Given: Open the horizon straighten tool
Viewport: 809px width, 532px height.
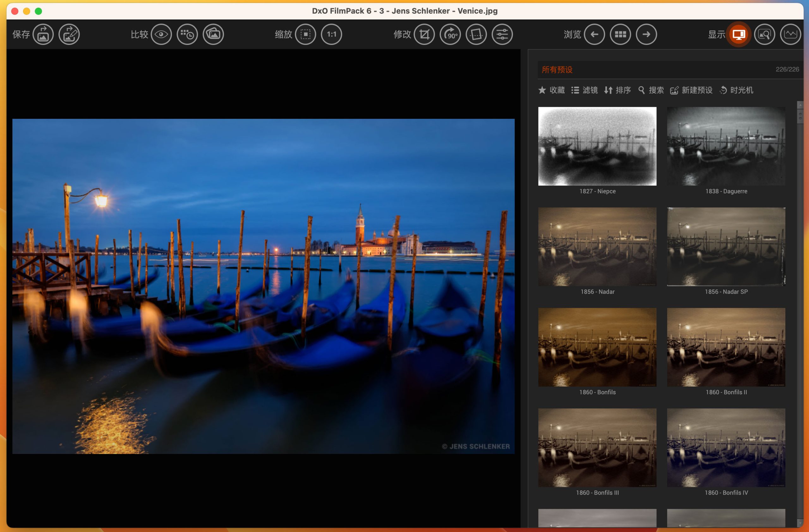Looking at the screenshot, I should pyautogui.click(x=476, y=34).
